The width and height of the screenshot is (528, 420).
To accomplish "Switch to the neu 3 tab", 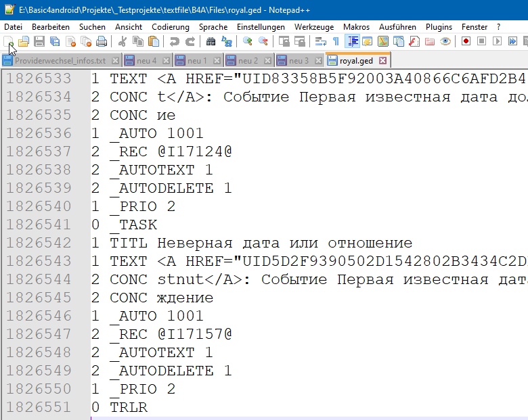I will click(299, 61).
